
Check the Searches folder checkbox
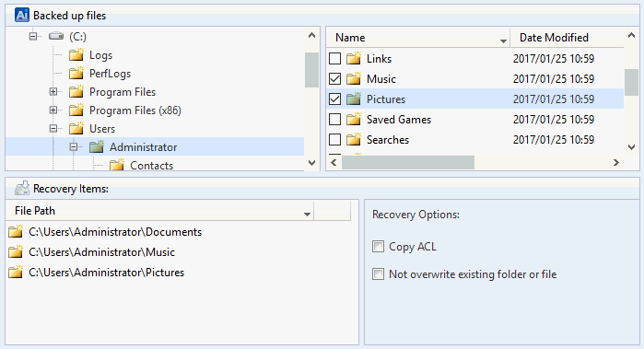[335, 140]
